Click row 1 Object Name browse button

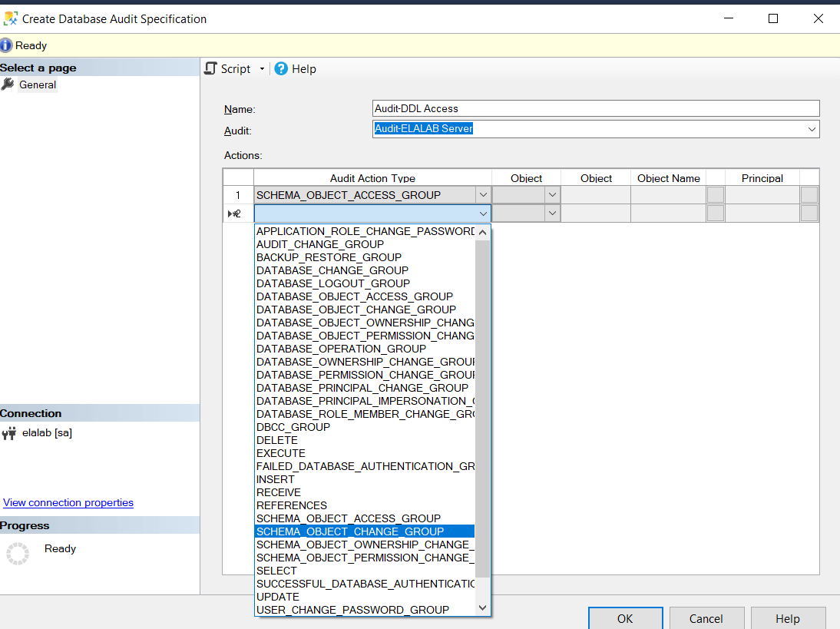point(715,195)
